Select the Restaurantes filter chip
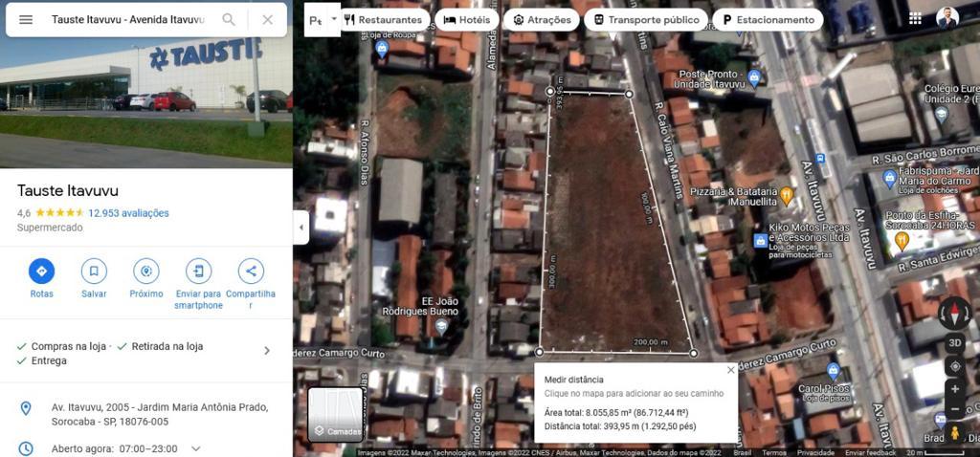The width and height of the screenshot is (980, 457). (x=383, y=19)
